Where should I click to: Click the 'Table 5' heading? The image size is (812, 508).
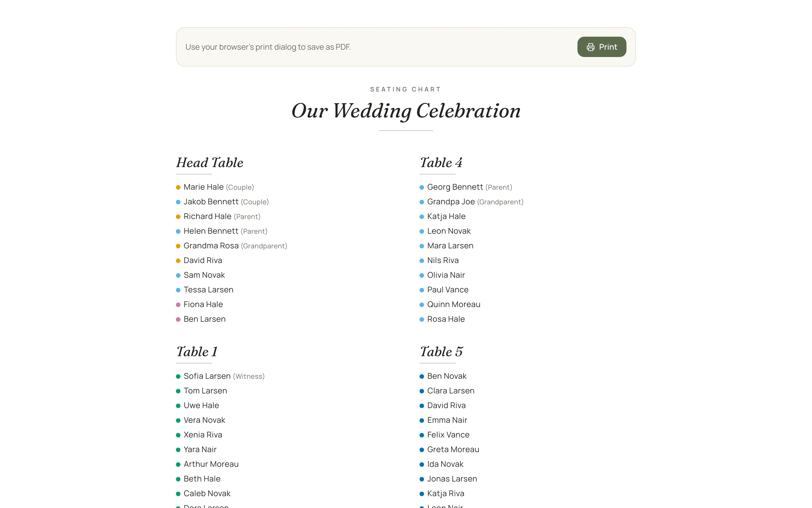441,352
